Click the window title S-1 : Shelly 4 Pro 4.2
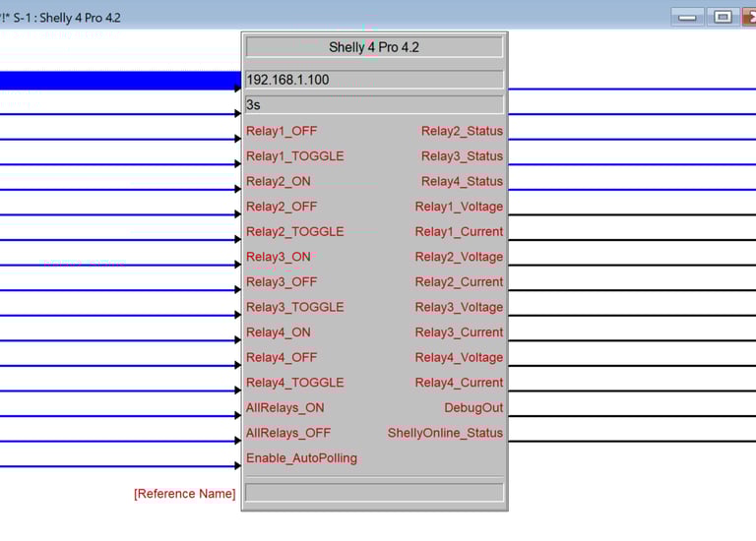Viewport: 756px width, 541px height. pyautogui.click(x=67, y=18)
